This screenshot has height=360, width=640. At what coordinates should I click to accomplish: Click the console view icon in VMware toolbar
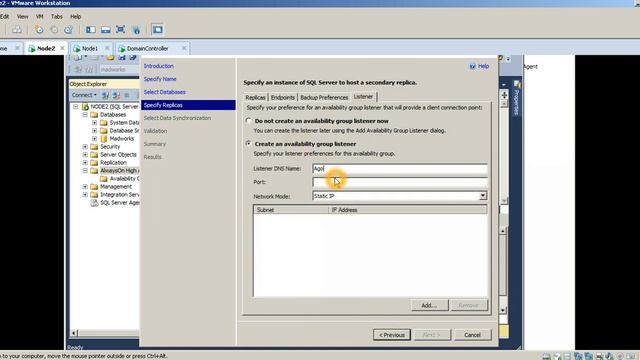(157, 29)
